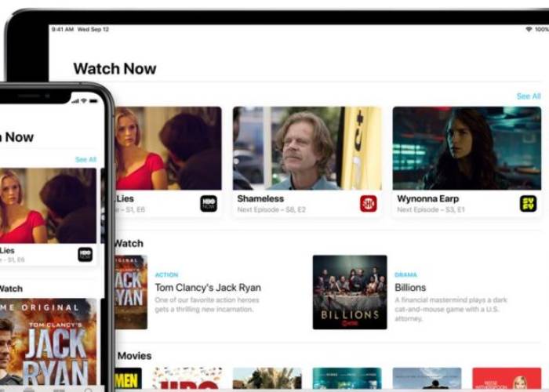The width and height of the screenshot is (549, 392).
Task: Select the Shameless title text
Action: [260, 199]
